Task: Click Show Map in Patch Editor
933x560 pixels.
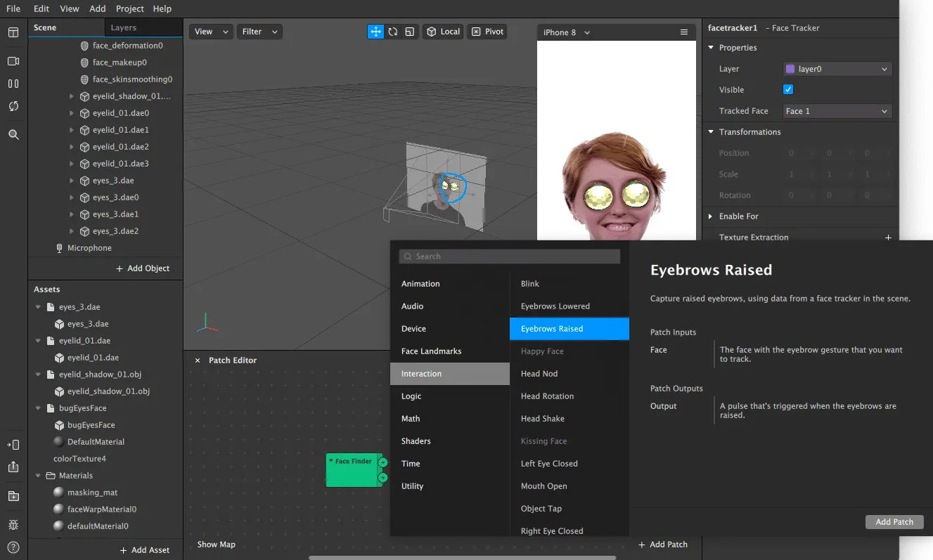Action: (x=217, y=545)
